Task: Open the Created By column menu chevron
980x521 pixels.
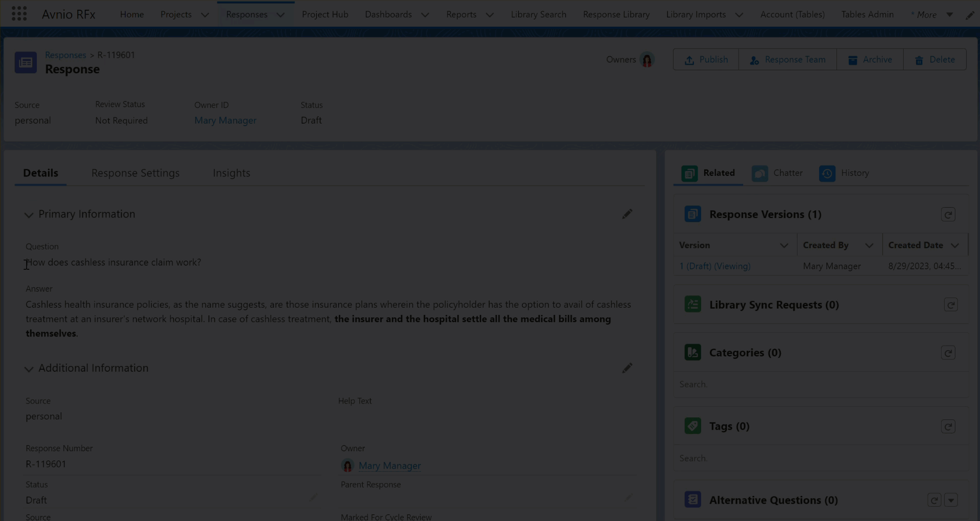Action: [869, 246]
